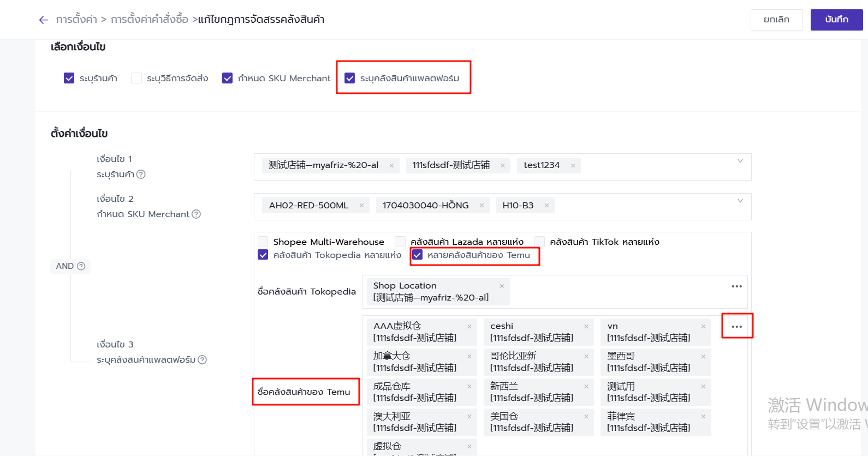868x456 pixels.
Task: Expand the SKU Merchant dropdown
Action: 740,201
